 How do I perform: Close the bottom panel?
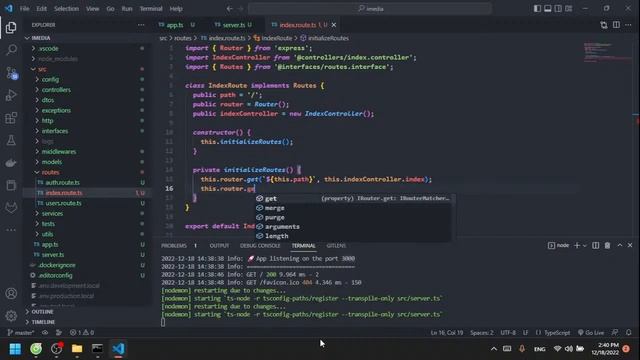point(630,245)
